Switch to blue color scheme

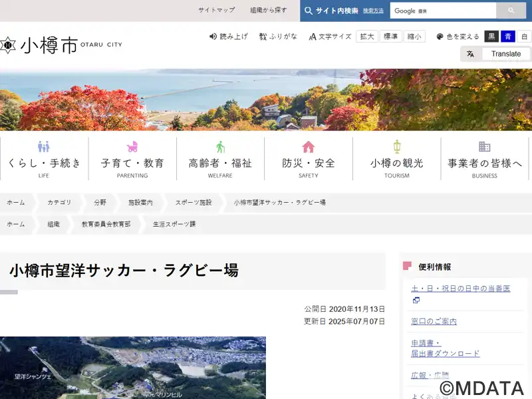pyautogui.click(x=508, y=37)
